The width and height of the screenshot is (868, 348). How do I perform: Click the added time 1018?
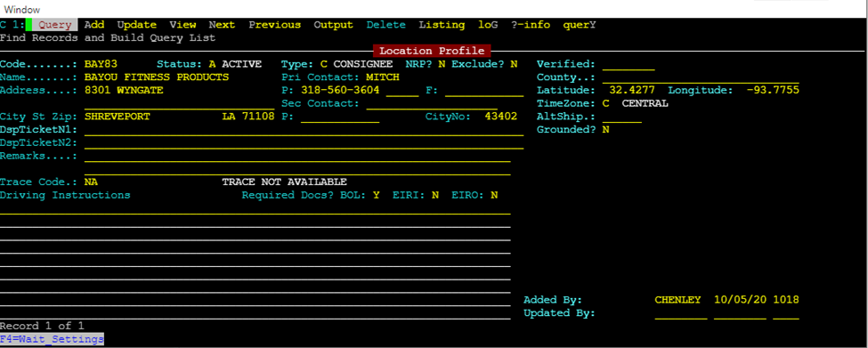point(786,300)
